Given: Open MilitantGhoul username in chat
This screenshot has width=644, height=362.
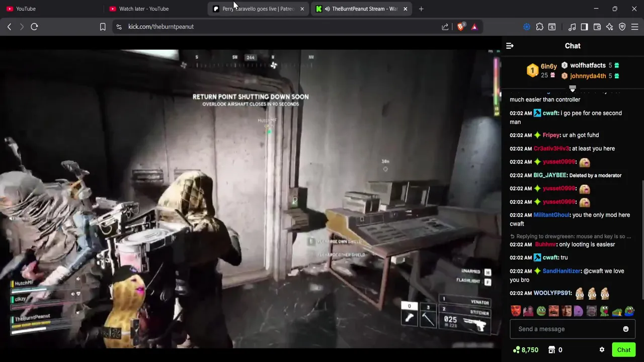Looking at the screenshot, I should 551,215.
